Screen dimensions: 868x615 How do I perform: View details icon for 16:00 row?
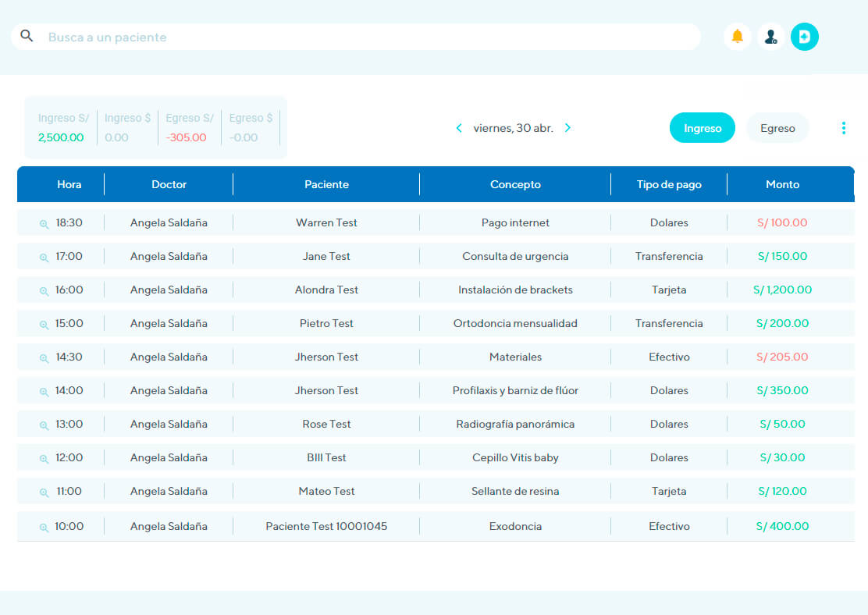(x=44, y=290)
